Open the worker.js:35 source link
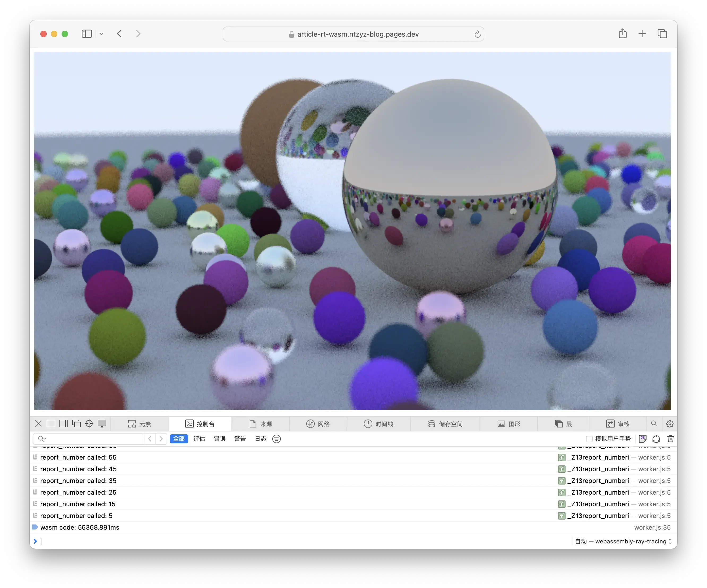This screenshot has width=707, height=588. (652, 527)
